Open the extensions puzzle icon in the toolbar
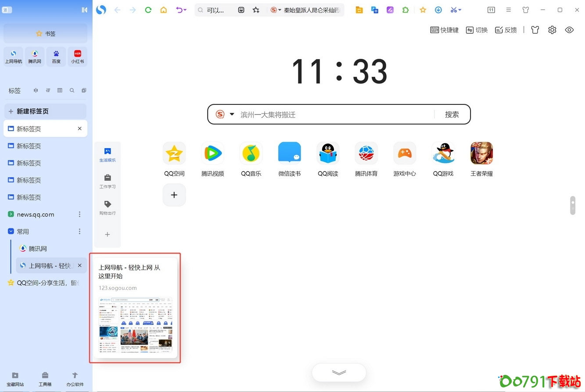 click(406, 10)
